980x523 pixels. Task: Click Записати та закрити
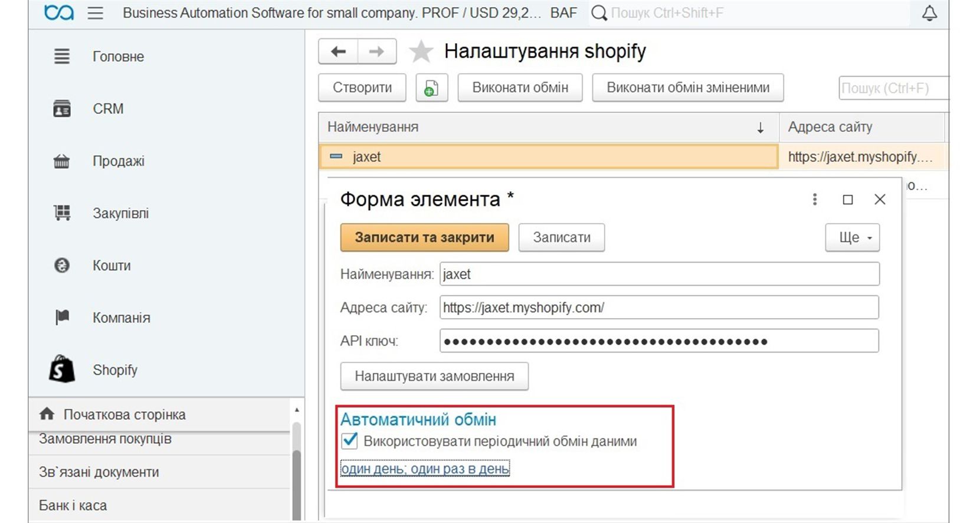tap(425, 237)
